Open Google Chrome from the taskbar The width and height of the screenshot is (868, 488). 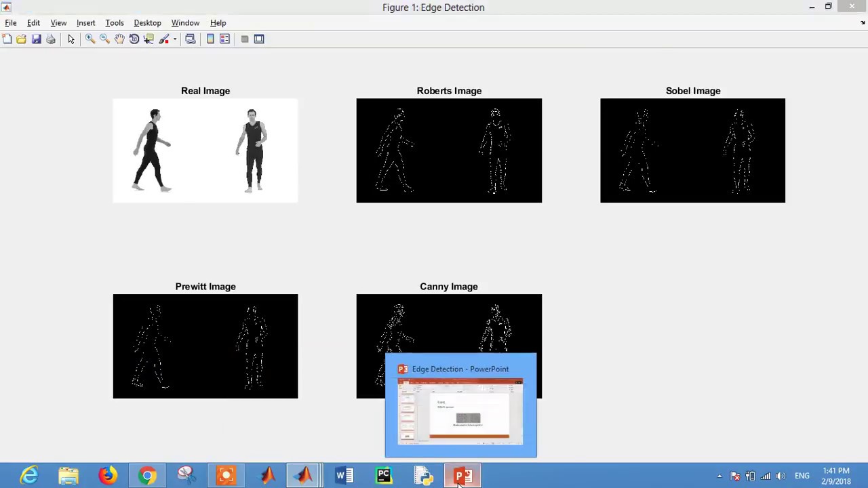click(147, 476)
